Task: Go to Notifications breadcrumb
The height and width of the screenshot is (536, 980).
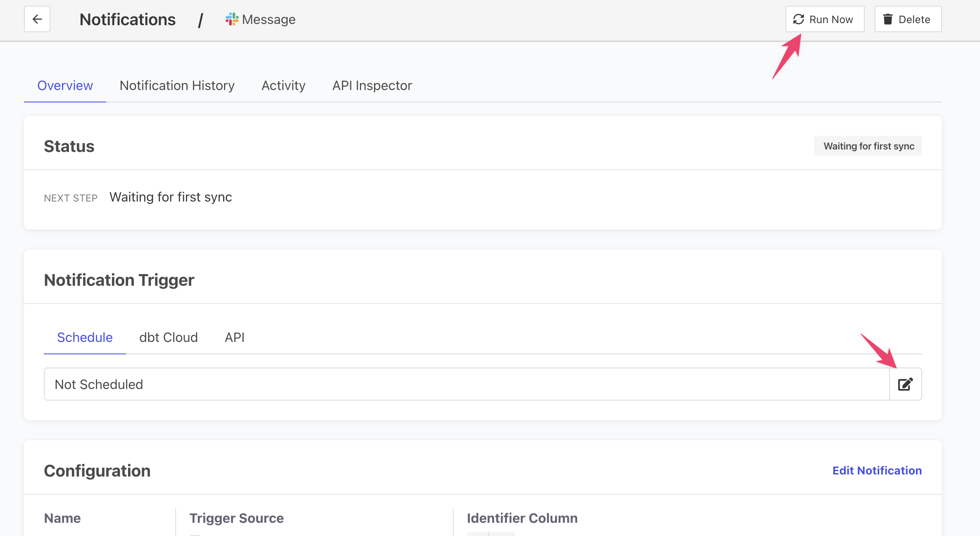Action: coord(127,19)
